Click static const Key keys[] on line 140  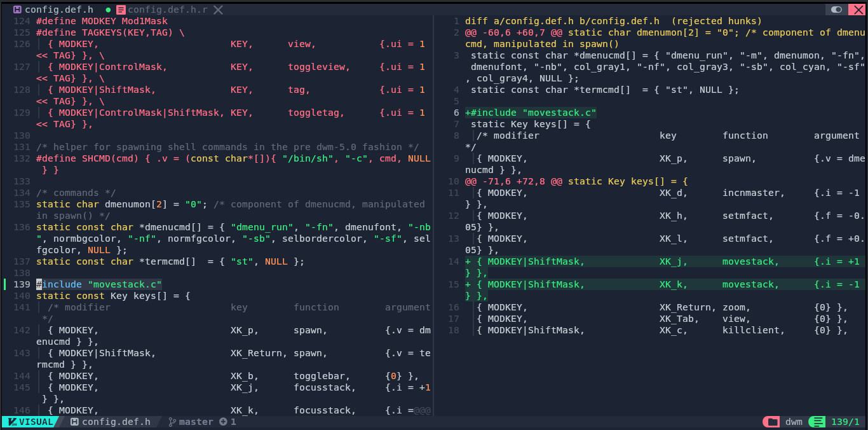113,296
